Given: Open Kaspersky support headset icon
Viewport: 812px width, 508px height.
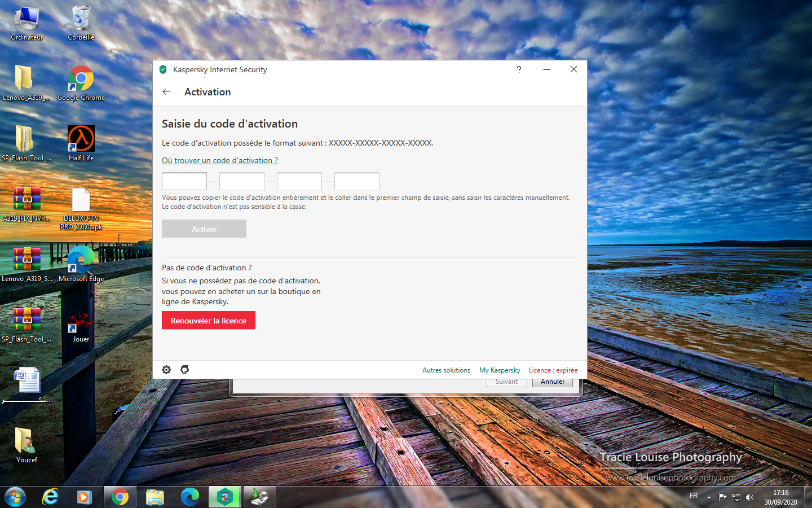Looking at the screenshot, I should tap(184, 370).
